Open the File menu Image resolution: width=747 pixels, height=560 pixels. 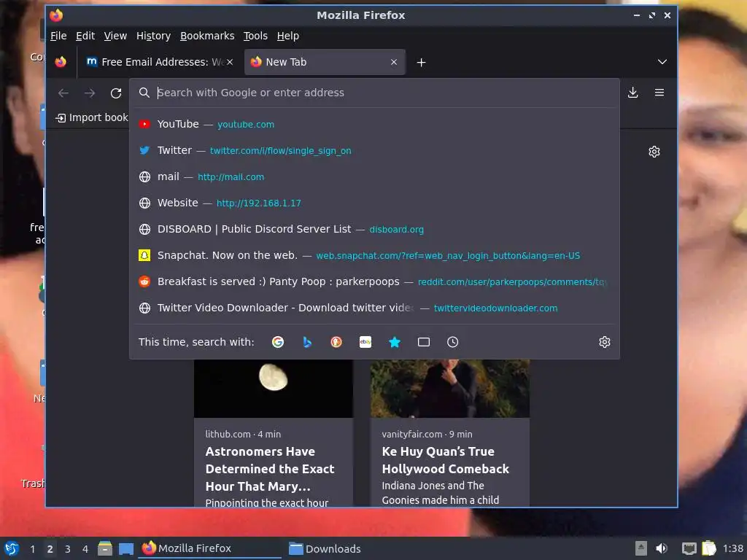58,36
